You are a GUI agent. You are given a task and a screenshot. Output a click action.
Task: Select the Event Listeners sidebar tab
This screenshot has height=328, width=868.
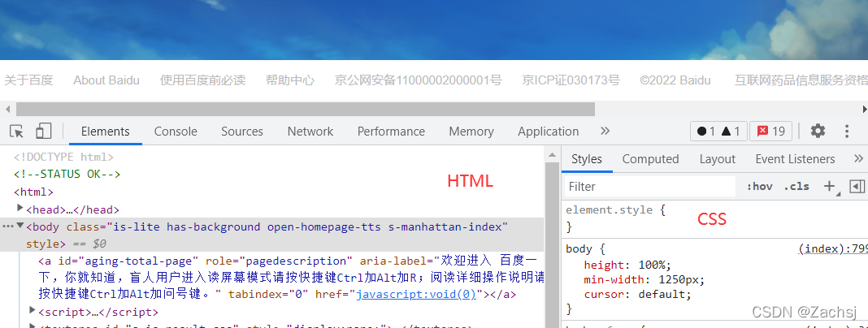795,159
